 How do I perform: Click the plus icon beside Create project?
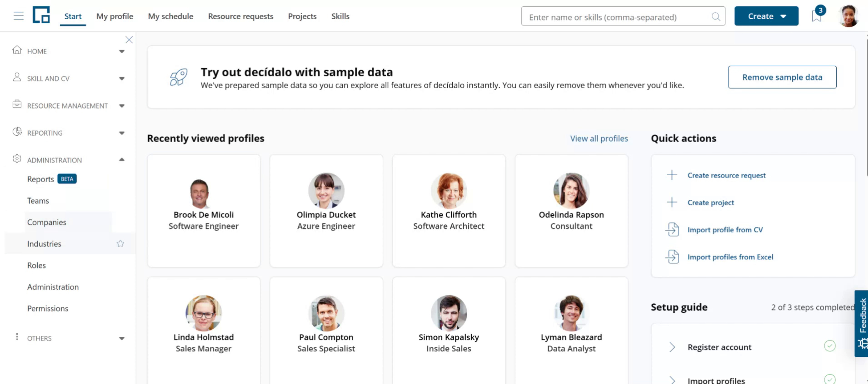(x=672, y=202)
